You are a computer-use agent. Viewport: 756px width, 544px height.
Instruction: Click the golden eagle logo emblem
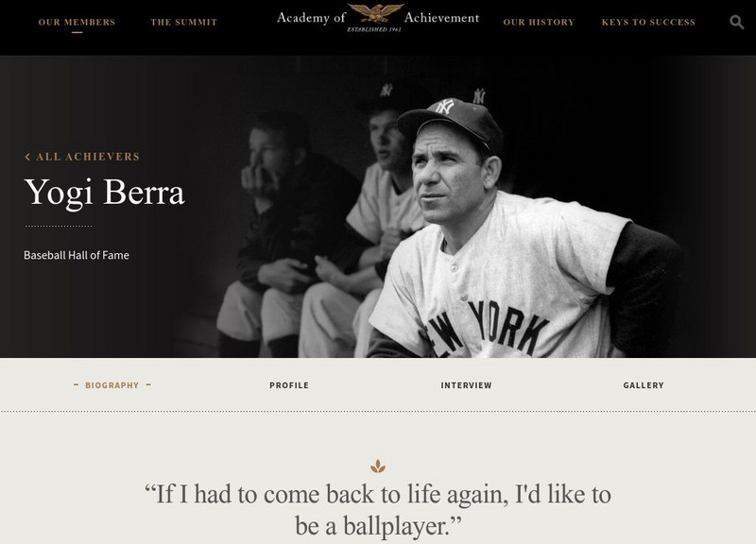point(375,13)
